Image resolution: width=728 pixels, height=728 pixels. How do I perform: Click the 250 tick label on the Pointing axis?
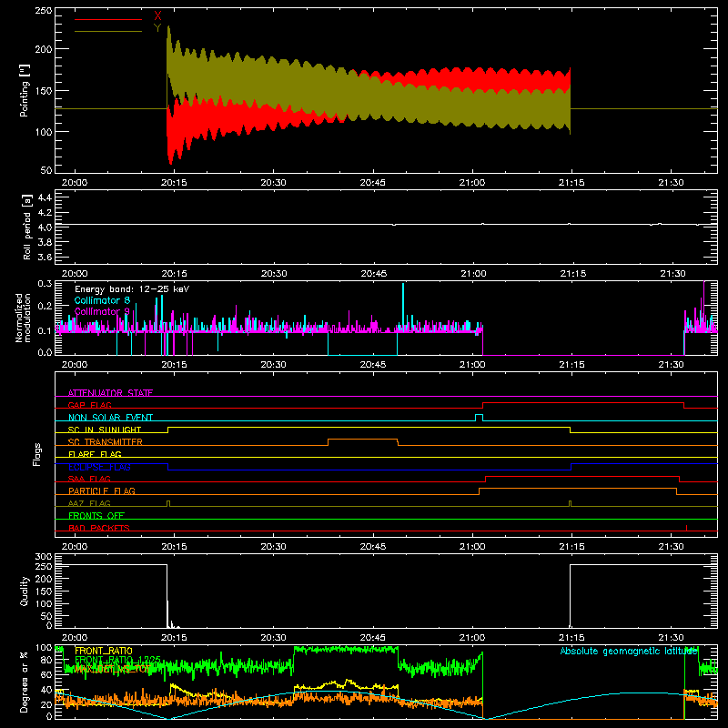tap(44, 11)
